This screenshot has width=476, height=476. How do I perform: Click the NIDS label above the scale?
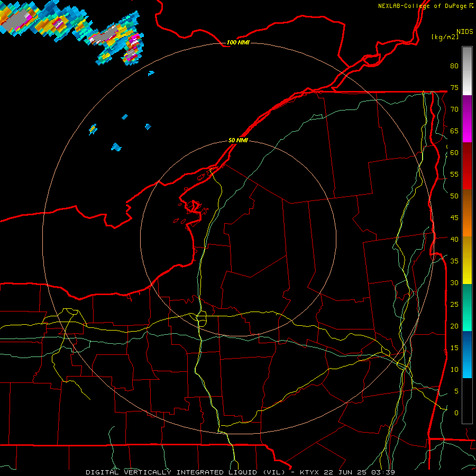pos(464,32)
